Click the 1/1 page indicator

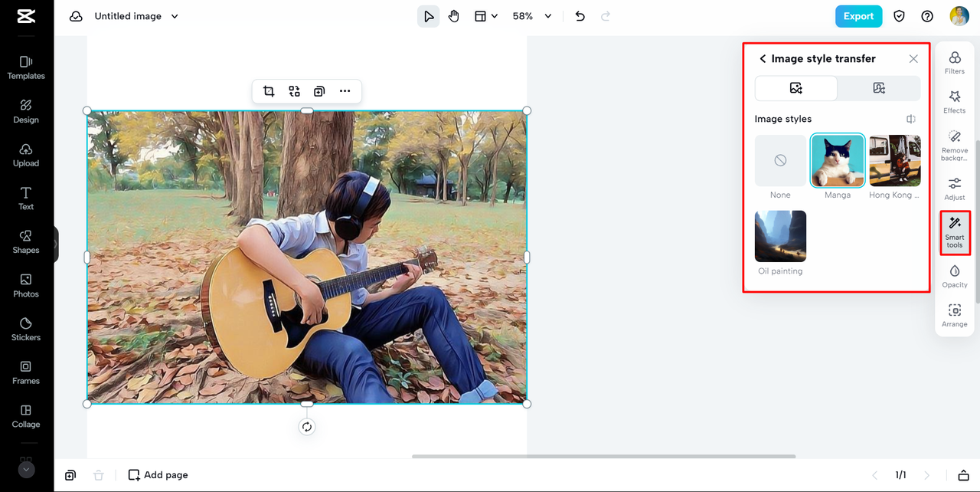(x=901, y=475)
